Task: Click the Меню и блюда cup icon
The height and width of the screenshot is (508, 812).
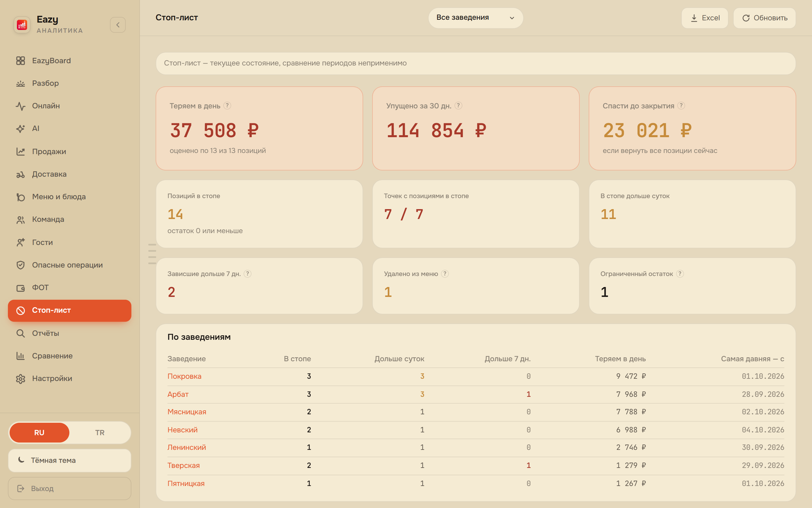Action: 21,197
